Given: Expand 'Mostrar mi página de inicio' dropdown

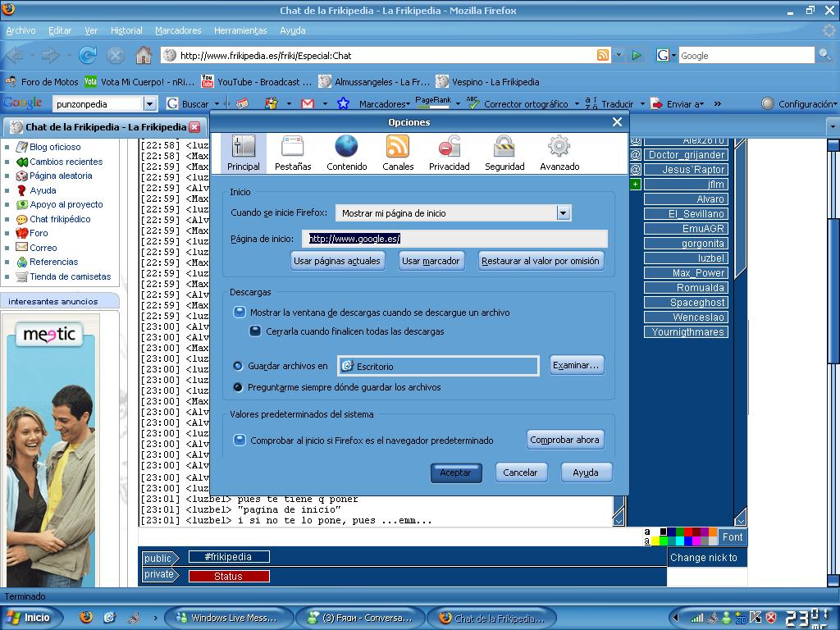Looking at the screenshot, I should pyautogui.click(x=563, y=213).
